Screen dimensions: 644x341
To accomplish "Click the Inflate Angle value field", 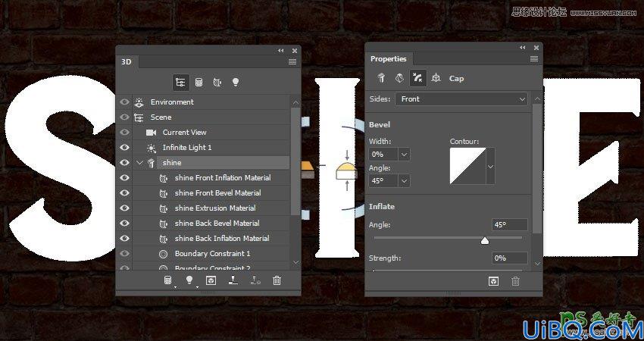I will click(510, 225).
